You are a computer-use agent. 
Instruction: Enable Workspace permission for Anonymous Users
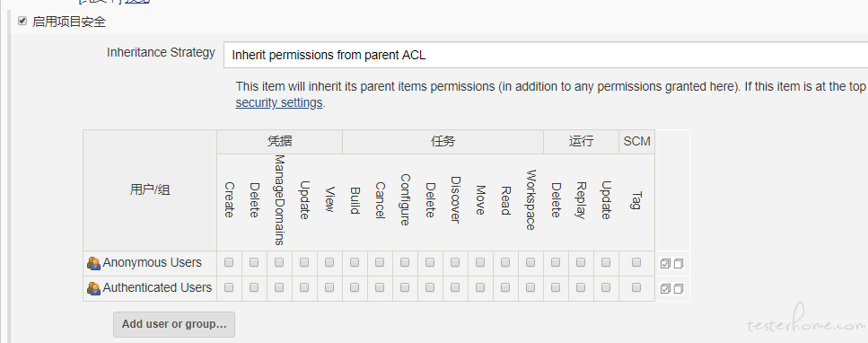pyautogui.click(x=530, y=263)
